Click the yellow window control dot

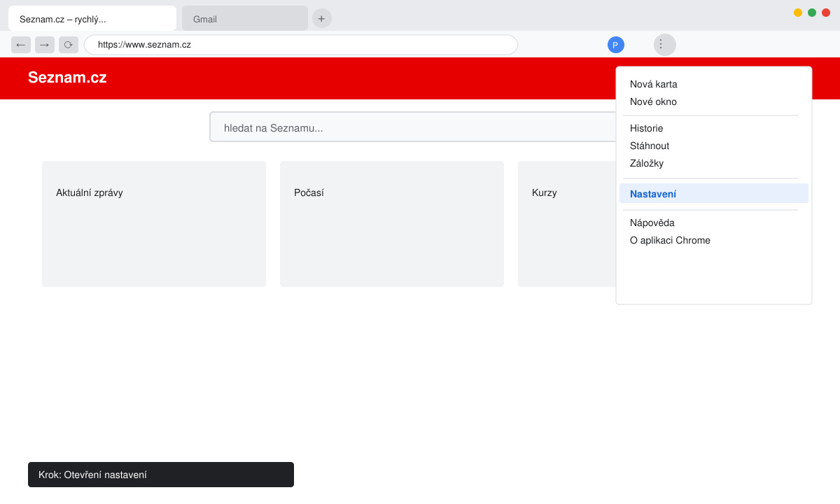tap(798, 13)
